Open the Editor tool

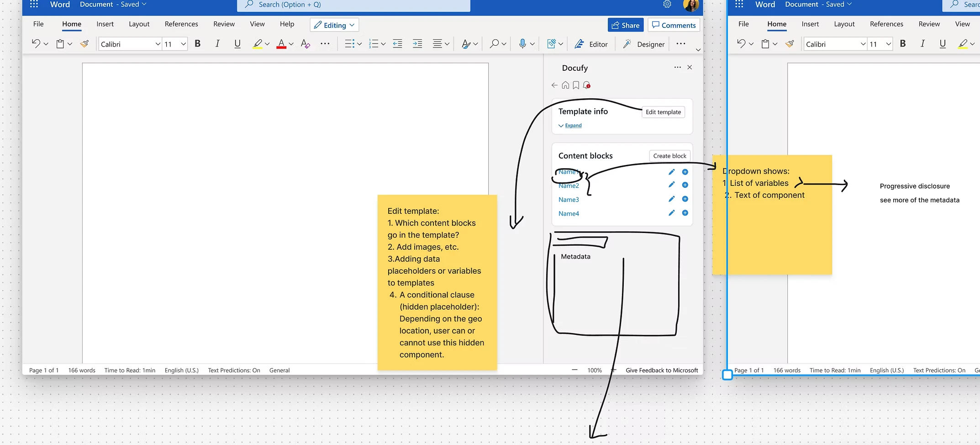pyautogui.click(x=591, y=44)
